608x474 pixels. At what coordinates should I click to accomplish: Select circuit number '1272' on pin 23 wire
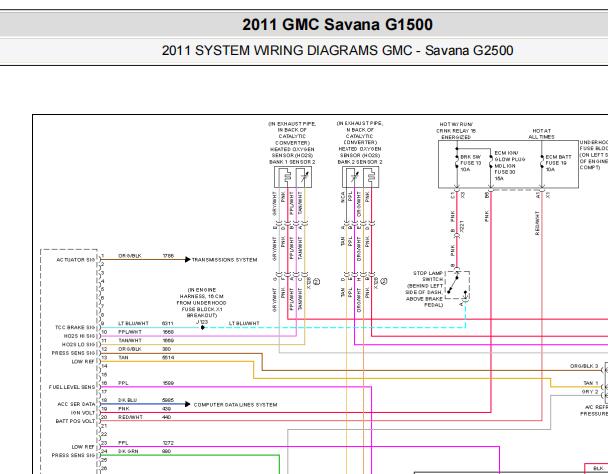(168, 443)
